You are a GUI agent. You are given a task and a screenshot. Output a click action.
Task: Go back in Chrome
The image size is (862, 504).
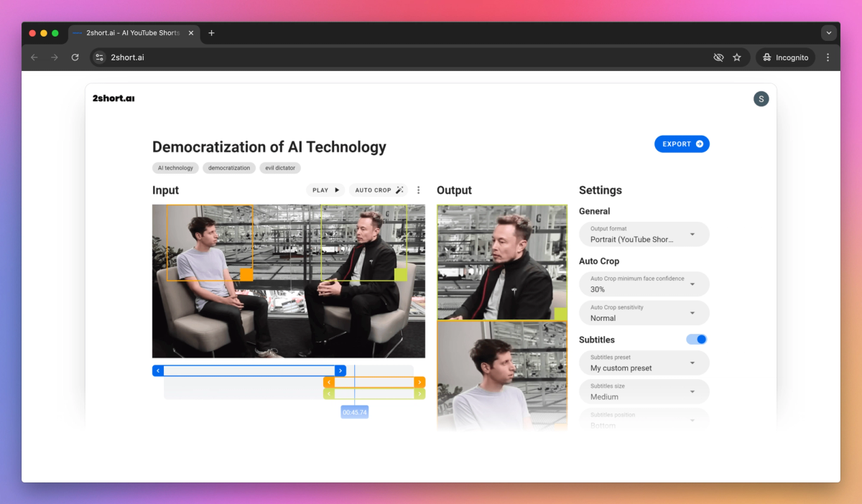[x=34, y=57]
